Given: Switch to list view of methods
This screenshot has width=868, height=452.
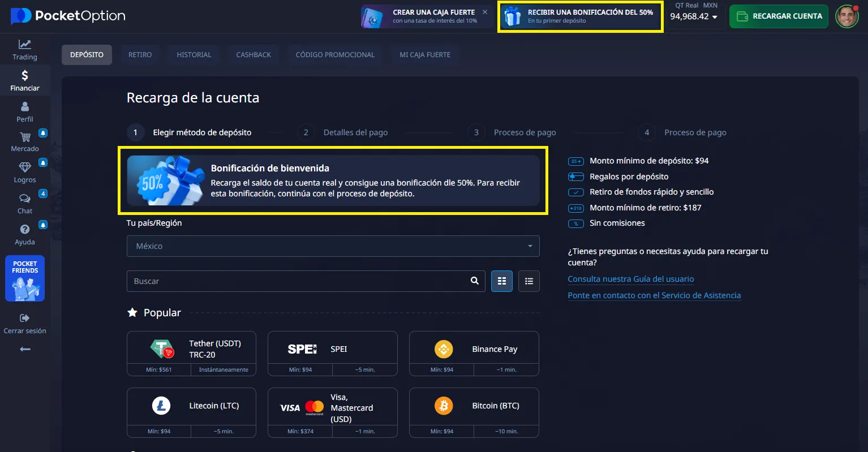Looking at the screenshot, I should (x=529, y=281).
